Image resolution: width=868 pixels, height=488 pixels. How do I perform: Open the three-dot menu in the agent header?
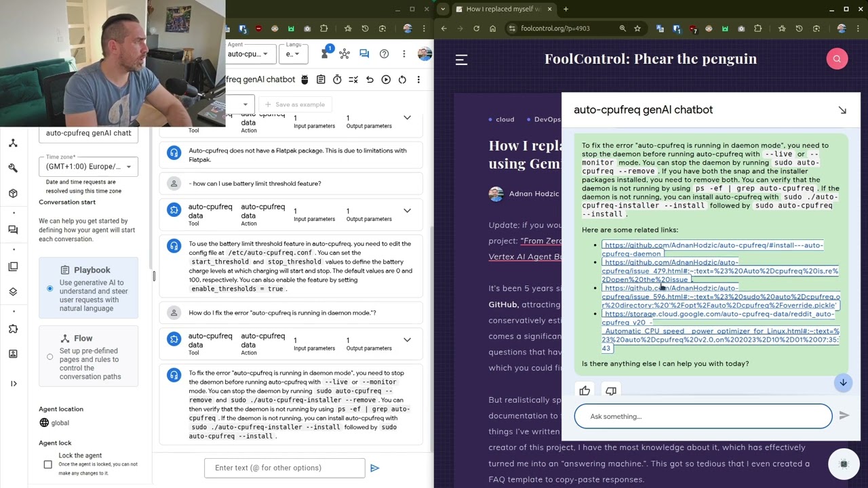[404, 54]
